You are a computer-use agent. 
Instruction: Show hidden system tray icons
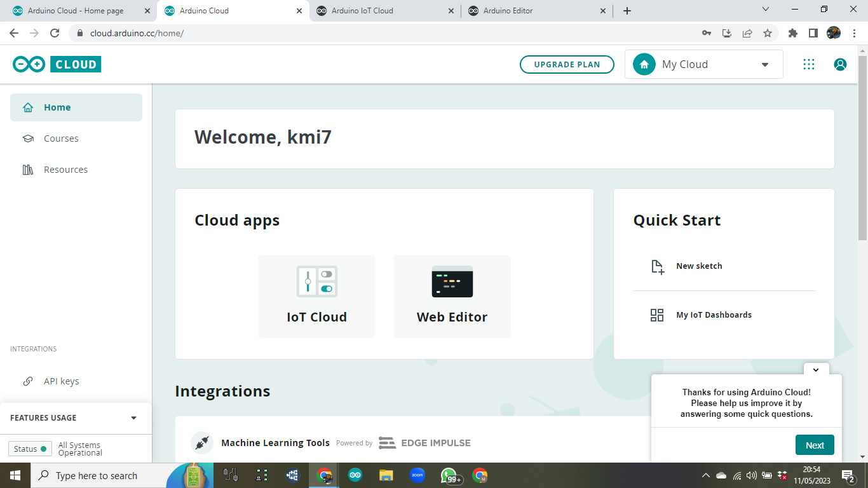(705, 475)
